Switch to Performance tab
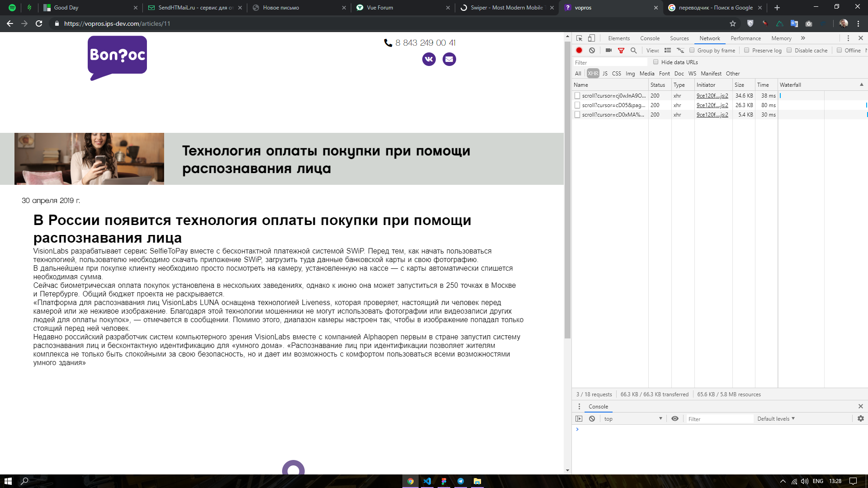 tap(745, 38)
